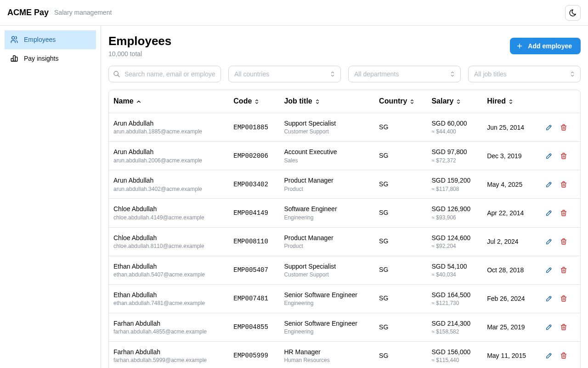The image size is (588, 368).
Task: Sort the table by Code column
Action: coord(246,101)
